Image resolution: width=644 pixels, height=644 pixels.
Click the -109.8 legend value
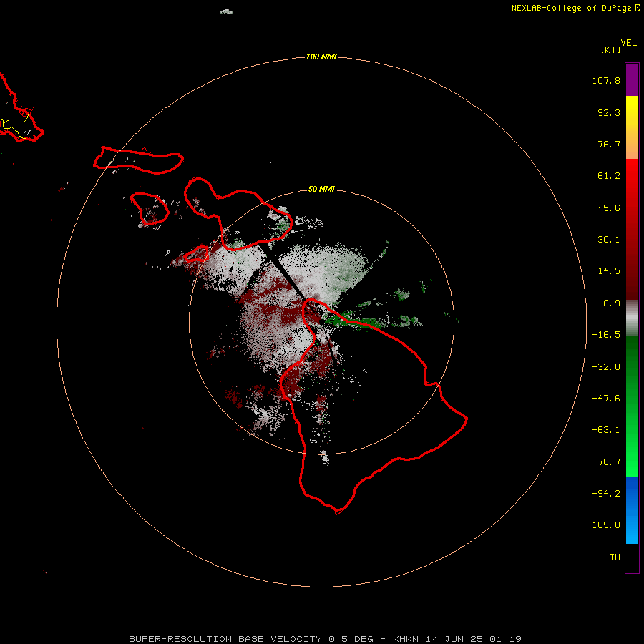point(603,525)
